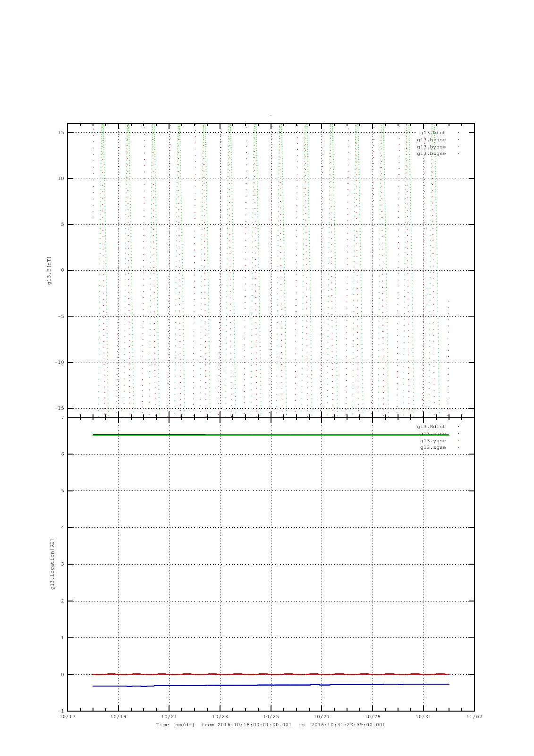Select the 10/29 date tick label
Screen dimensions: 534x756
[x=373, y=717]
